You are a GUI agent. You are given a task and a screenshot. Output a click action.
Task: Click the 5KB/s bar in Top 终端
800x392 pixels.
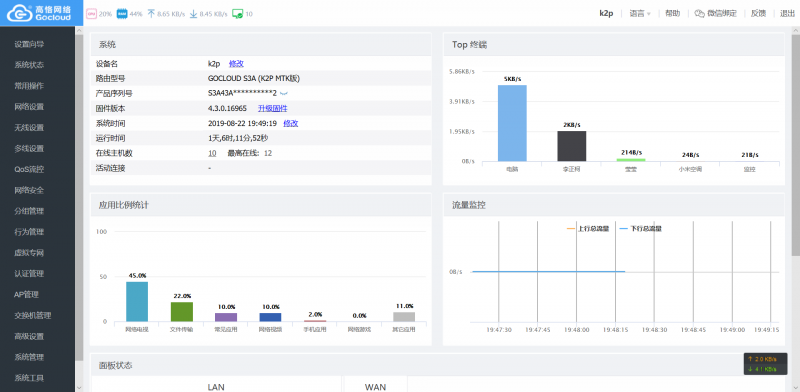pos(512,123)
